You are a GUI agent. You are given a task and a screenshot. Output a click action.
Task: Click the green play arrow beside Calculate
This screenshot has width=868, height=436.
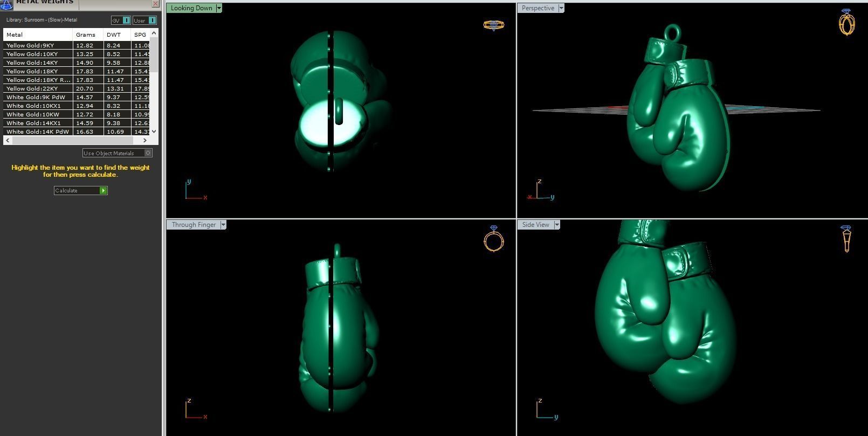click(103, 190)
